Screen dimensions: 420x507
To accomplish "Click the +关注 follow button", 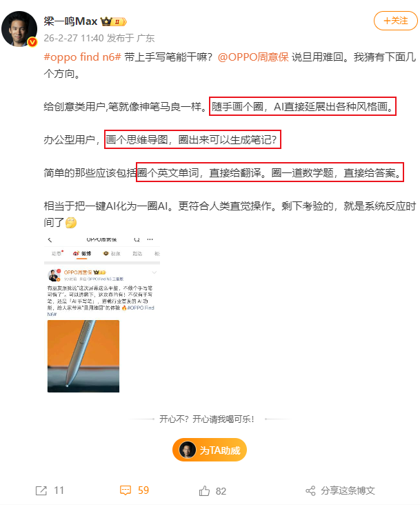I will coord(395,21).
